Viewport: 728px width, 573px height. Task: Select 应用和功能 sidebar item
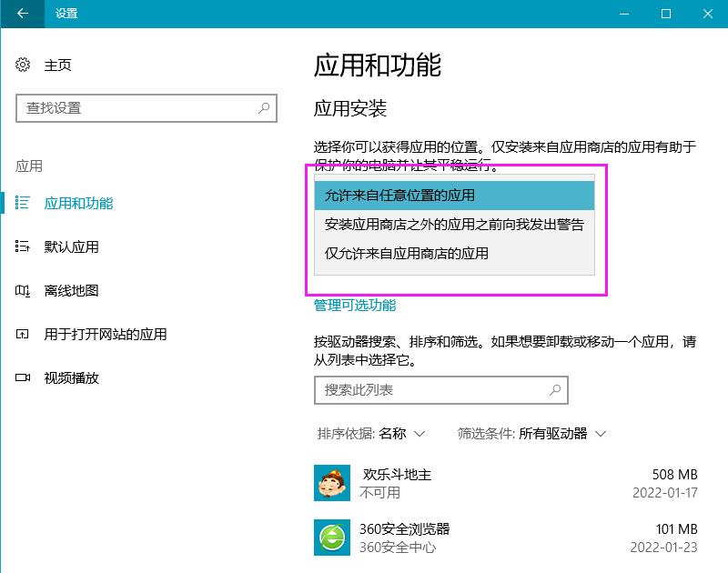[x=78, y=203]
